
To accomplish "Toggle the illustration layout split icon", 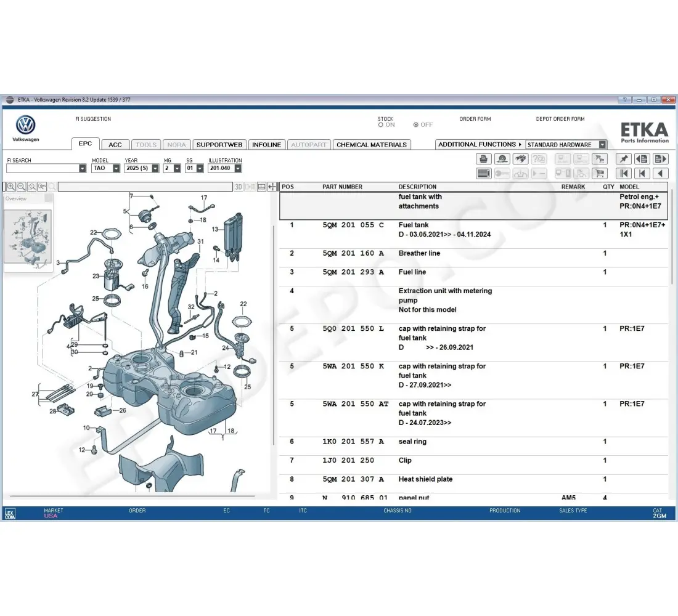I will pos(261,187).
